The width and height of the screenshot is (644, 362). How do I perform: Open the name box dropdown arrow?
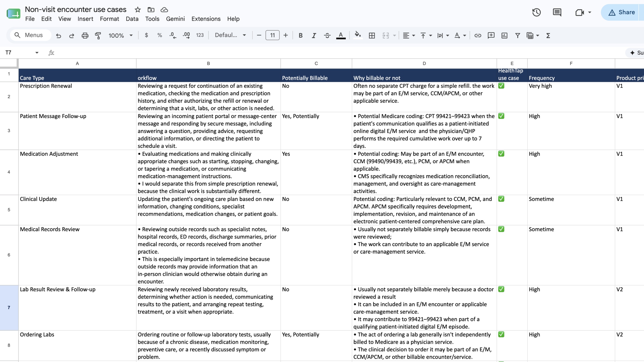(x=37, y=53)
